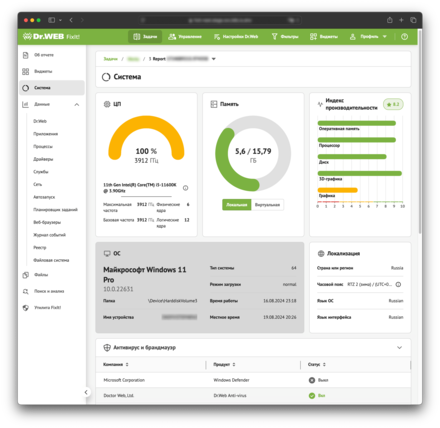Click the page vertical scrollbar
The image size is (440, 428).
[x=419, y=132]
